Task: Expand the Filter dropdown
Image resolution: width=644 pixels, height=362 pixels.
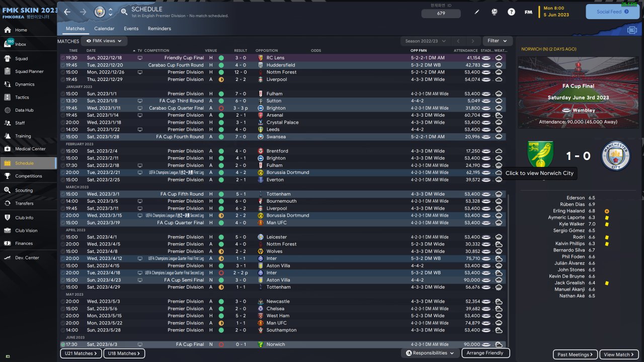Action: pos(497,41)
